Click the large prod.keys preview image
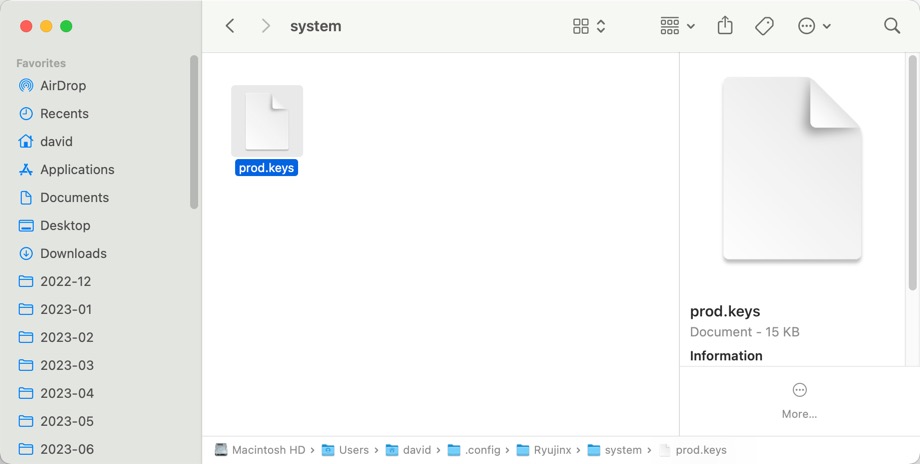The width and height of the screenshot is (920, 464). [x=792, y=169]
